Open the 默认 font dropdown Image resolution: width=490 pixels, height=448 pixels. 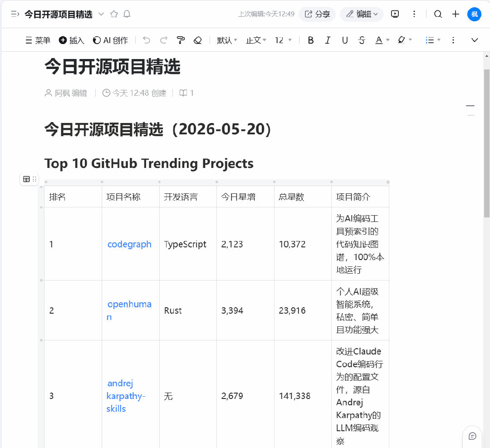pyautogui.click(x=227, y=40)
